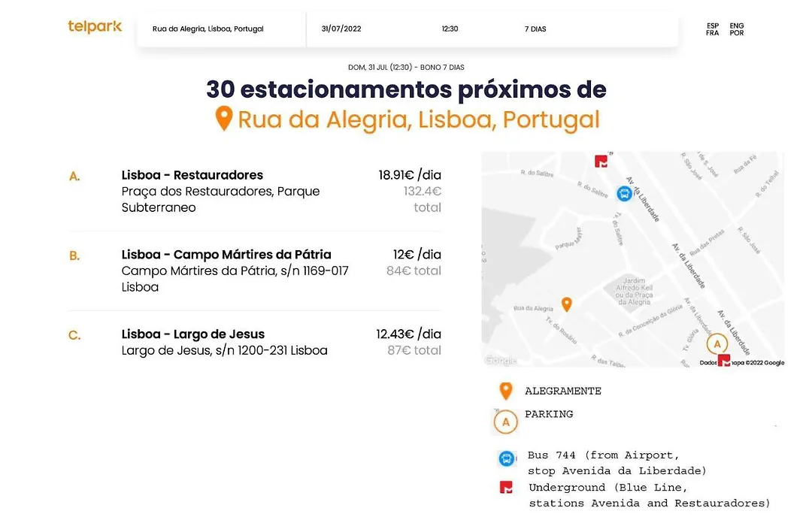Viewport: 812px width, 526px height.
Task: Click the orange letter A. result marker
Action: 74,177
